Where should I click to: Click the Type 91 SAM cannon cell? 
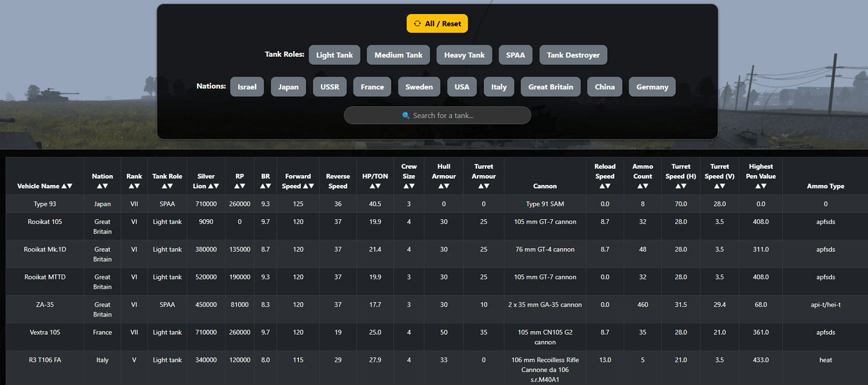[545, 204]
